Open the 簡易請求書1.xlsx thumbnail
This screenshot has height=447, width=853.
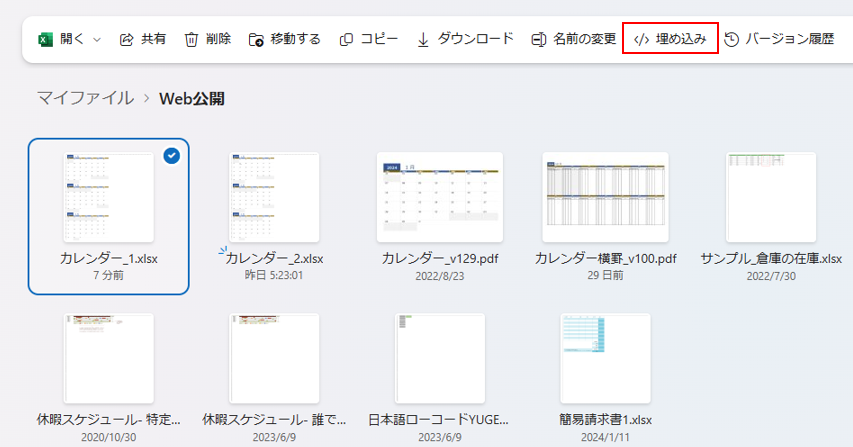[605, 358]
